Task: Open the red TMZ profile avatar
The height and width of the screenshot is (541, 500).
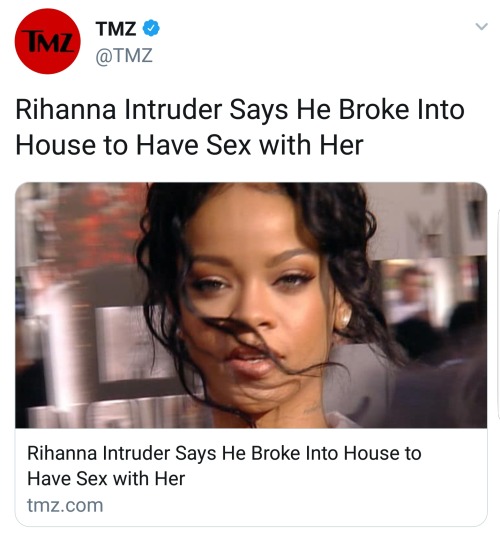Action: (48, 41)
